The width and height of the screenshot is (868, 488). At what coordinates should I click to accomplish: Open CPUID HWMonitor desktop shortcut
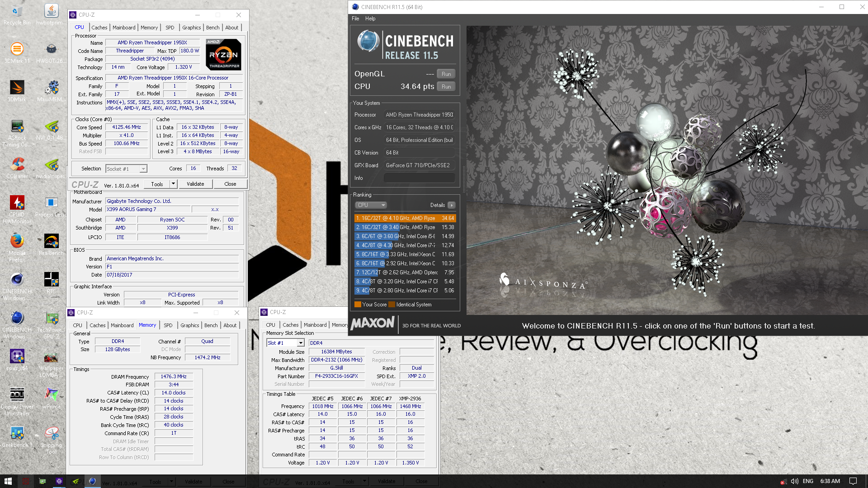(17, 210)
